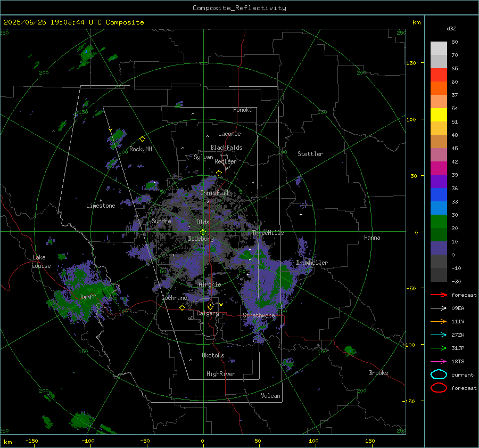
Task: Click the Blackfalds label
Action: pos(226,148)
